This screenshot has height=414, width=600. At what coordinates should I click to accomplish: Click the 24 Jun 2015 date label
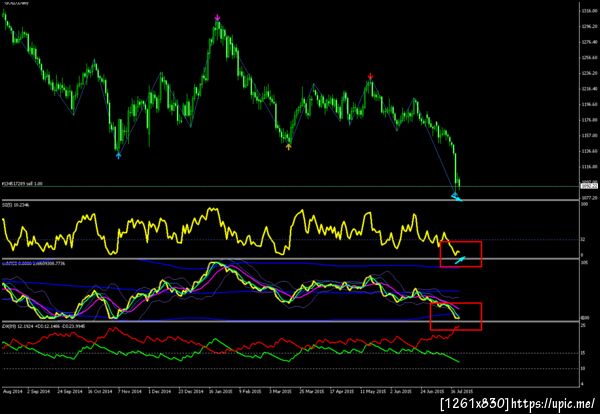pyautogui.click(x=432, y=392)
